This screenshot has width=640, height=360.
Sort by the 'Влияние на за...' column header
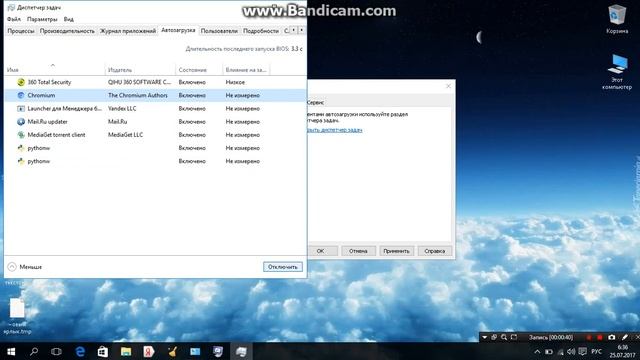tap(246, 70)
